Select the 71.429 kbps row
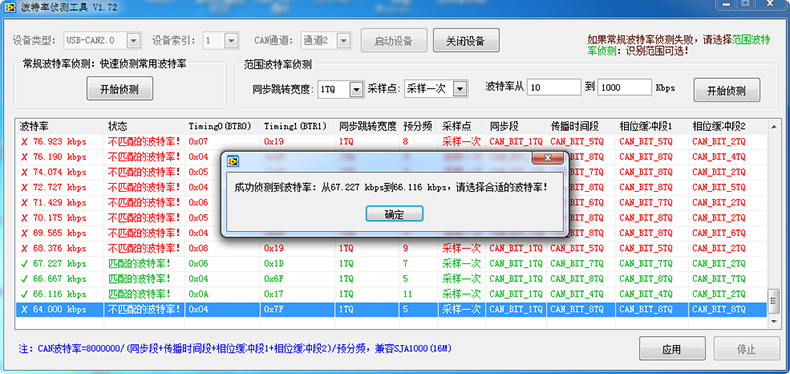This screenshot has height=374, width=790. [x=391, y=203]
